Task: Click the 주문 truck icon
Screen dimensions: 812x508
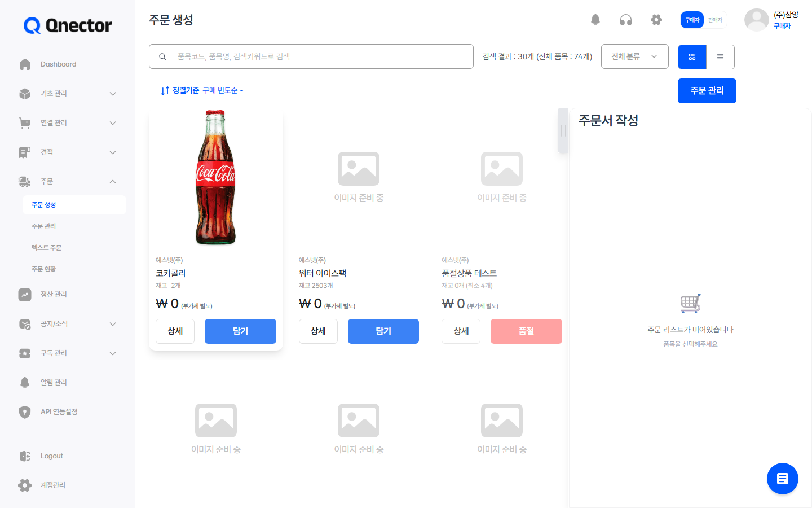Action: click(25, 182)
